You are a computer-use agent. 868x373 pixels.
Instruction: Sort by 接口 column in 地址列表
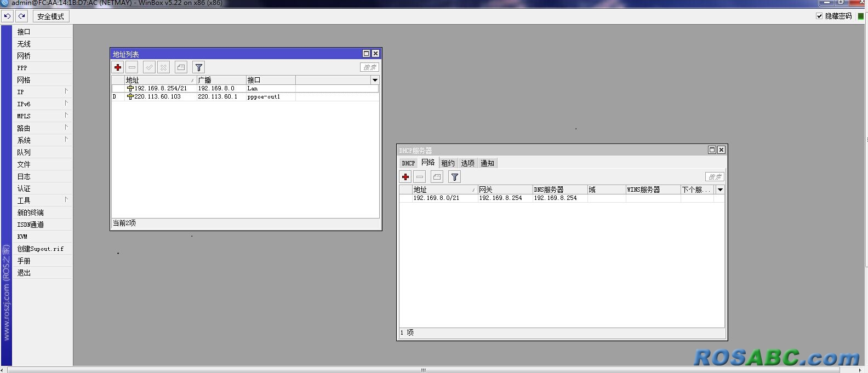pos(271,80)
